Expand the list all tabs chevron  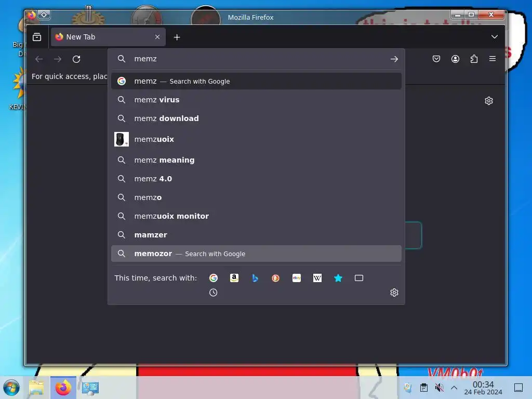495,37
